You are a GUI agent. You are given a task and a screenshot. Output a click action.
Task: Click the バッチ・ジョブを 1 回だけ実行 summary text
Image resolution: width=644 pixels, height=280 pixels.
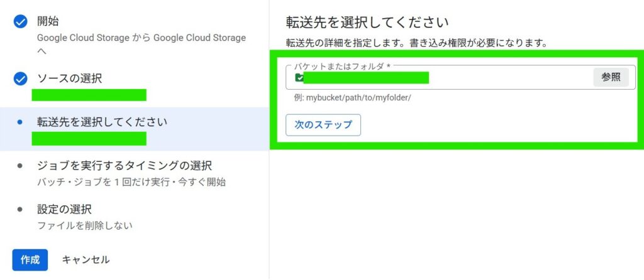coord(131,182)
